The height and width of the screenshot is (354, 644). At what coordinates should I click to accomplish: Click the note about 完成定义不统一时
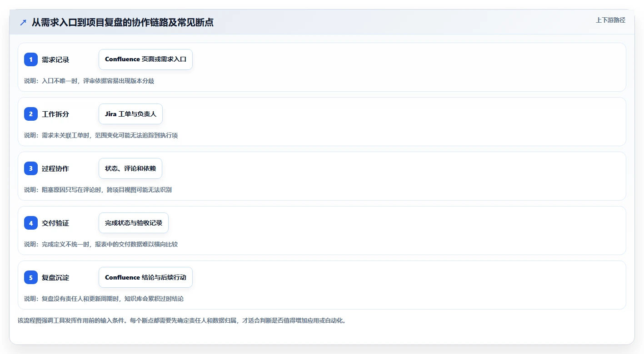click(x=101, y=244)
